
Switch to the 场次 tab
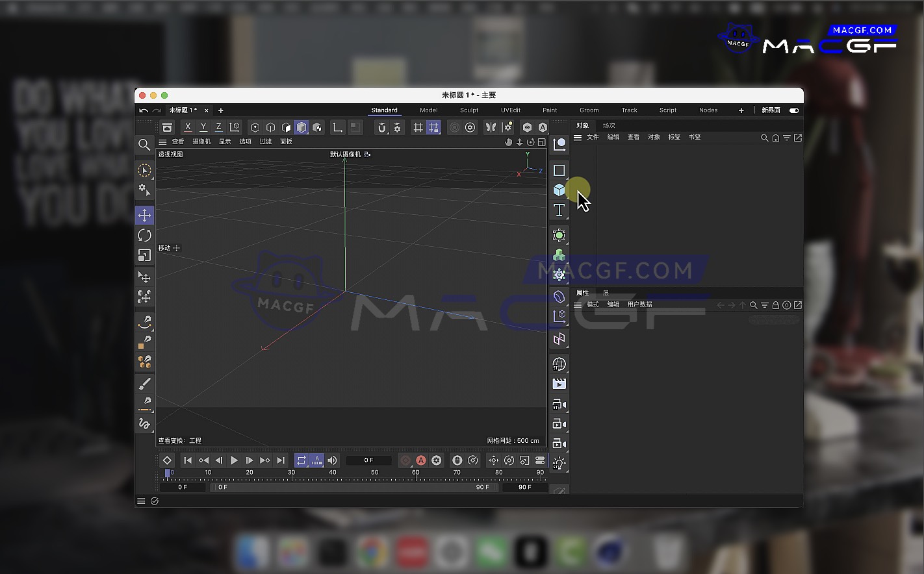pos(609,125)
